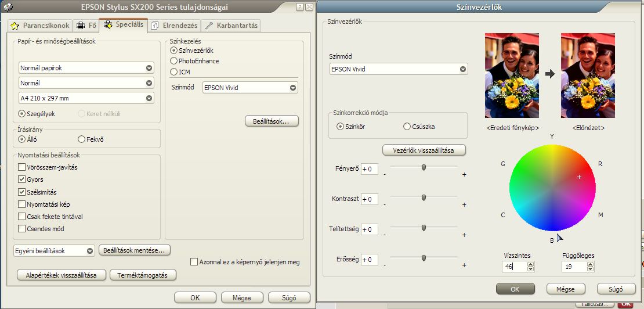Check Azonnal ez a képernyő jelenjen meg
Image resolution: width=644 pixels, height=309 pixels.
(x=194, y=262)
